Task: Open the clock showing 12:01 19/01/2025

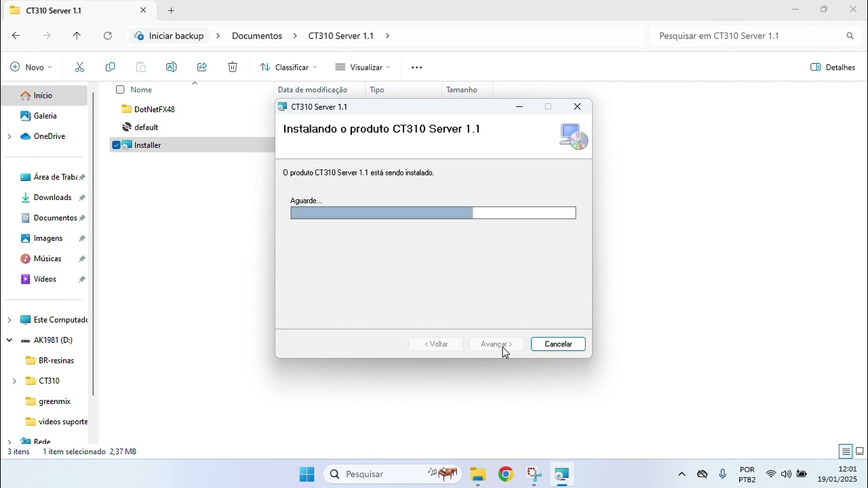Action: (x=837, y=474)
